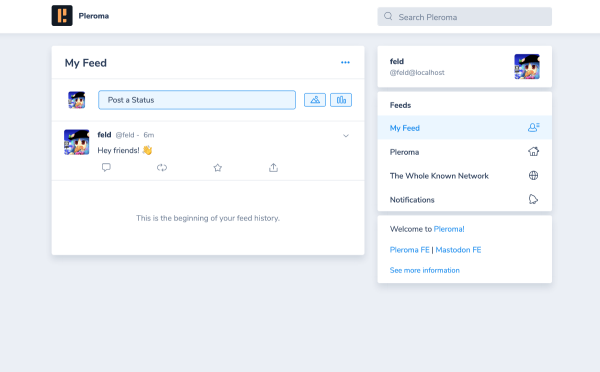The image size is (600, 372).
Task: Click the globe icon for Whole Known Network
Action: [533, 175]
